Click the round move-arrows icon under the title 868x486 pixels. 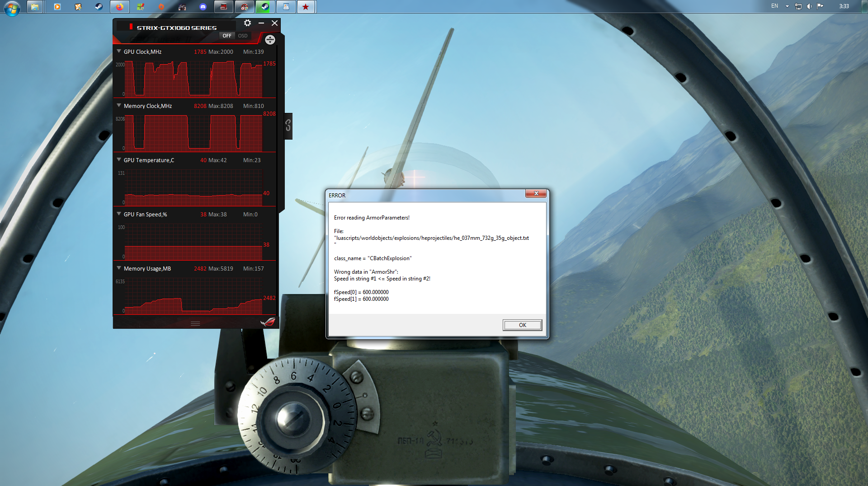[270, 40]
